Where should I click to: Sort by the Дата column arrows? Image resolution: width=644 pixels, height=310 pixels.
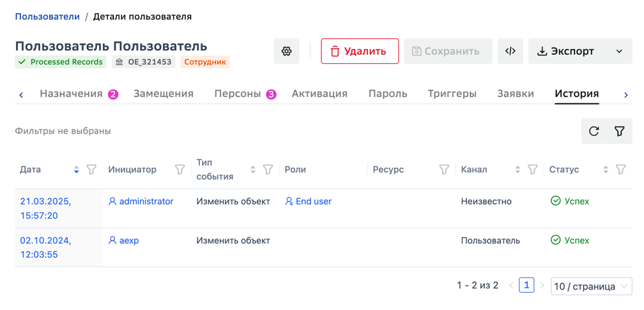click(x=76, y=170)
